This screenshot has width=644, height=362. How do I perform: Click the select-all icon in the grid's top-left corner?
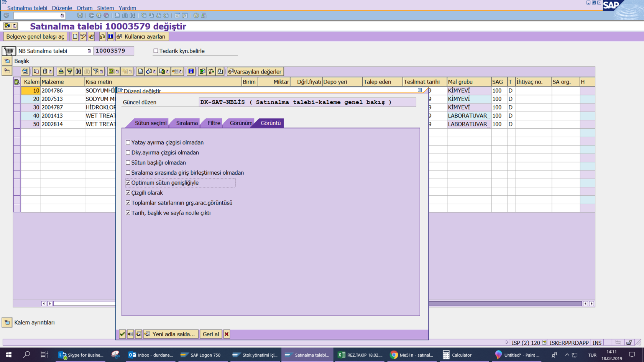(17, 82)
